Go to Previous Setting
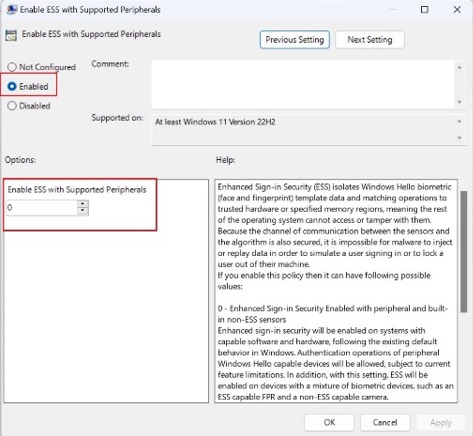 click(x=295, y=40)
